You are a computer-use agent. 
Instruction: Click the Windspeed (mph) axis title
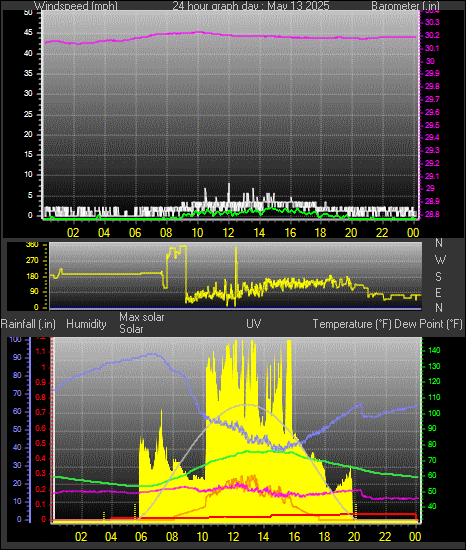76,6
